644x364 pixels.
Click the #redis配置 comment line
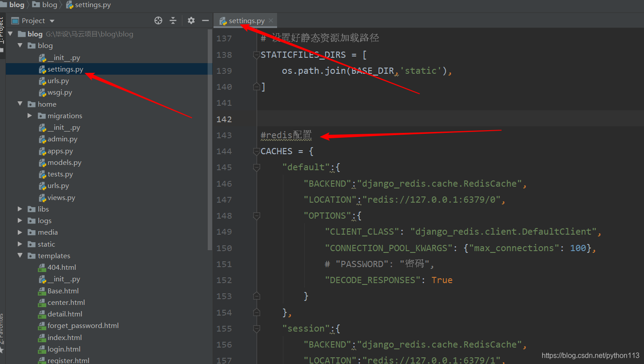[286, 135]
